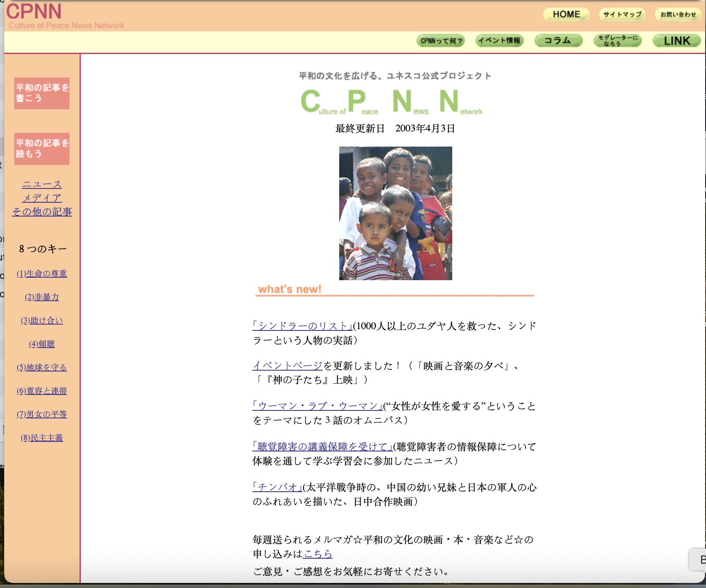Open the ニュース sidebar link
Image resolution: width=706 pixels, height=588 pixels.
(42, 184)
